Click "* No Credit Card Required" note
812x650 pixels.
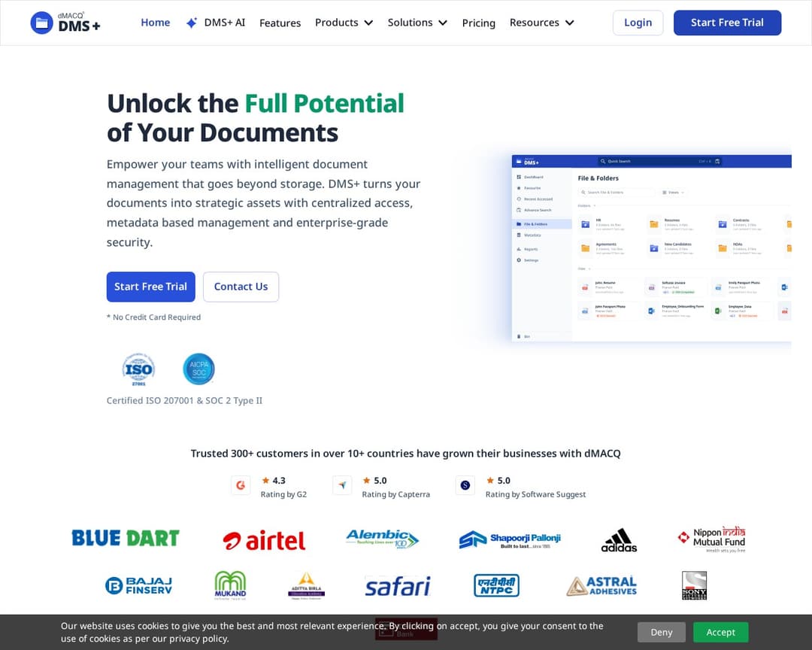click(154, 317)
